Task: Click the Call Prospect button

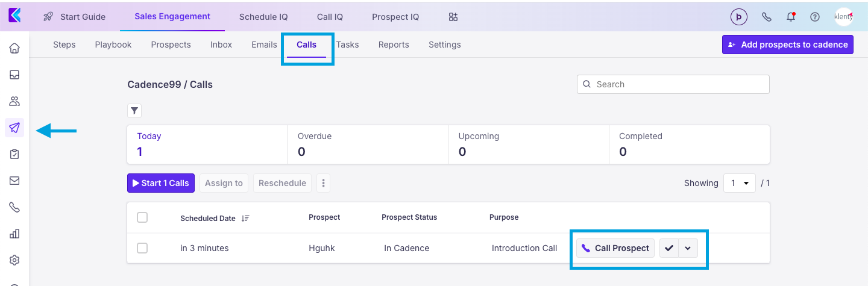Action: click(615, 248)
